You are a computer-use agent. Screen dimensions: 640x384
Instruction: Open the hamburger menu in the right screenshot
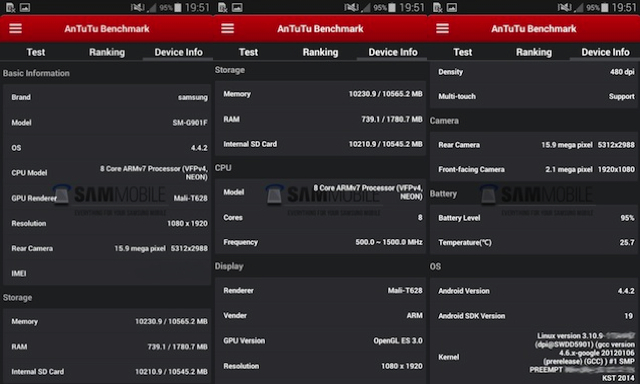tap(442, 29)
